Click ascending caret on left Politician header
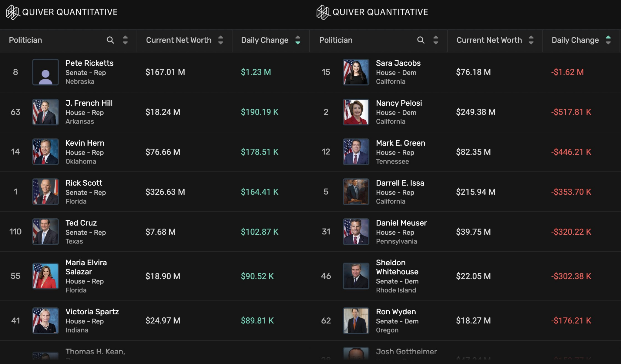621x364 pixels. [x=125, y=38]
